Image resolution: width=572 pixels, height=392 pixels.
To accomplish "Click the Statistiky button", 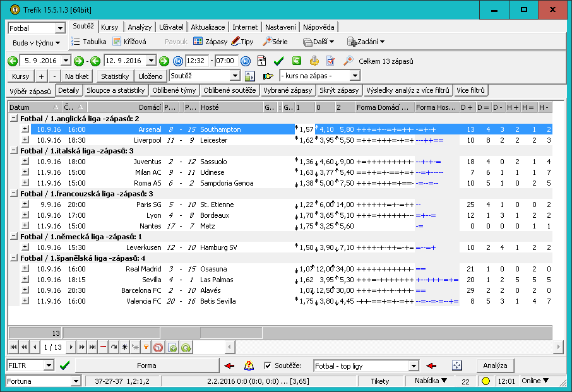I will pos(115,76).
